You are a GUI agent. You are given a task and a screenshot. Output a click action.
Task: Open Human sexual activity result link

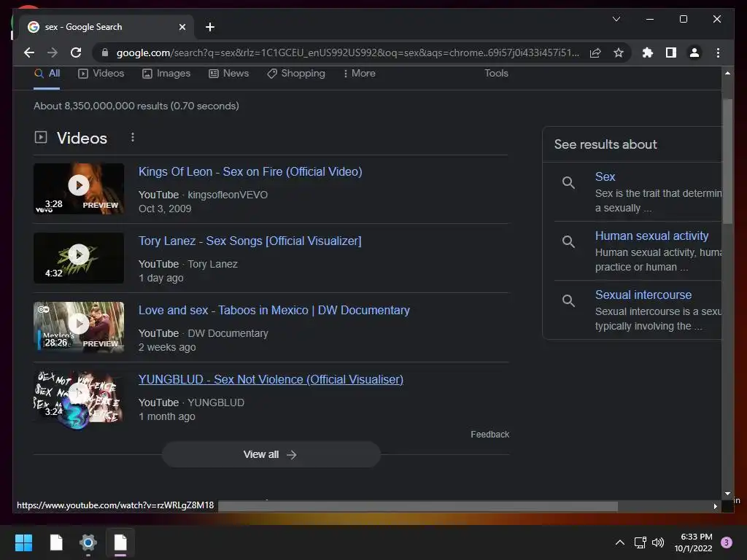(651, 236)
